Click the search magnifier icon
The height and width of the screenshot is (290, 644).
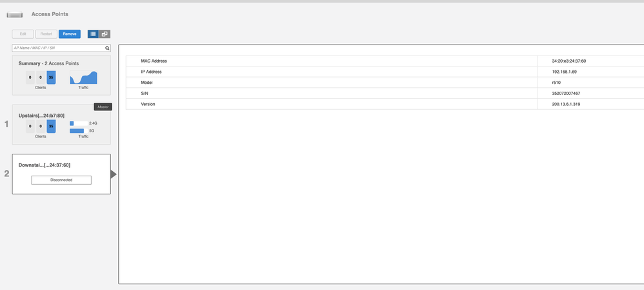(108, 48)
